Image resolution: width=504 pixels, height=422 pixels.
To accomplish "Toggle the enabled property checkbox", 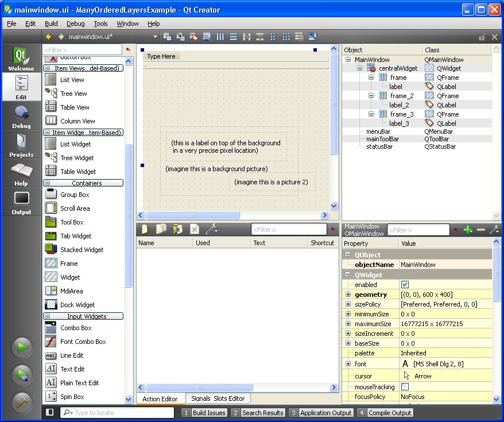I will click(x=405, y=285).
